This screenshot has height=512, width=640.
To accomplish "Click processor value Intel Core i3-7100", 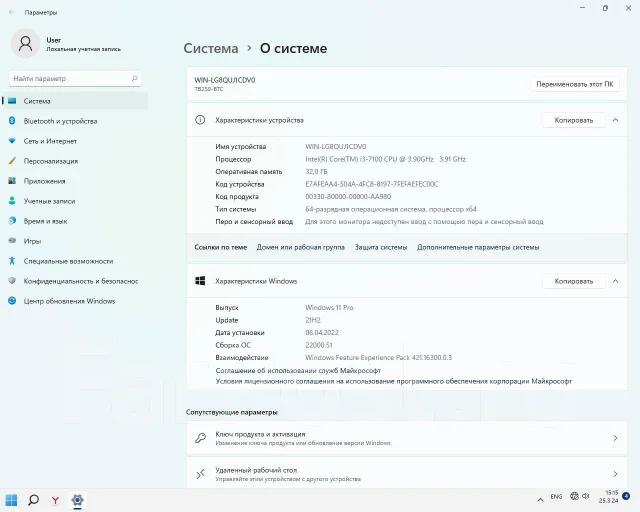I will (385, 159).
